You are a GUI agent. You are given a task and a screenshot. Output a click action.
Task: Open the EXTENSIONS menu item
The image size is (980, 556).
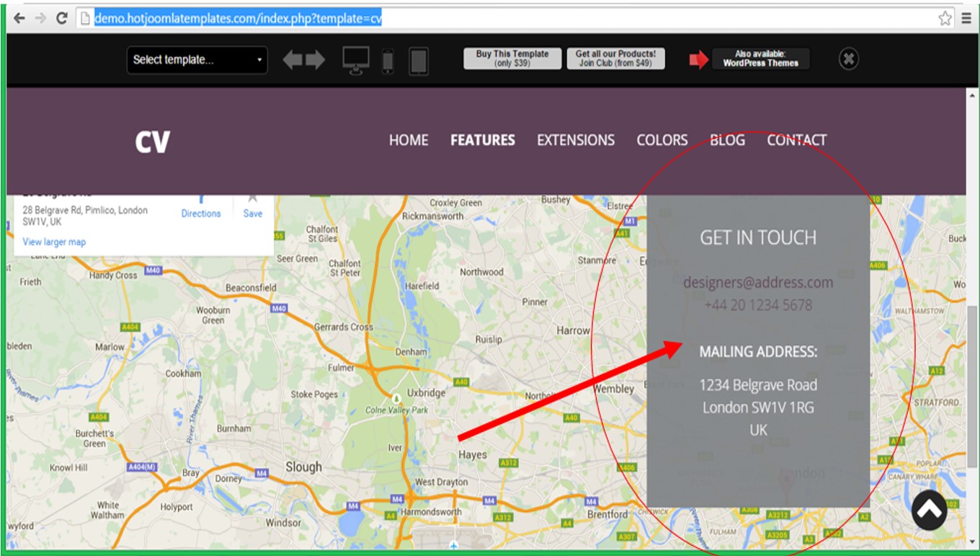point(576,140)
